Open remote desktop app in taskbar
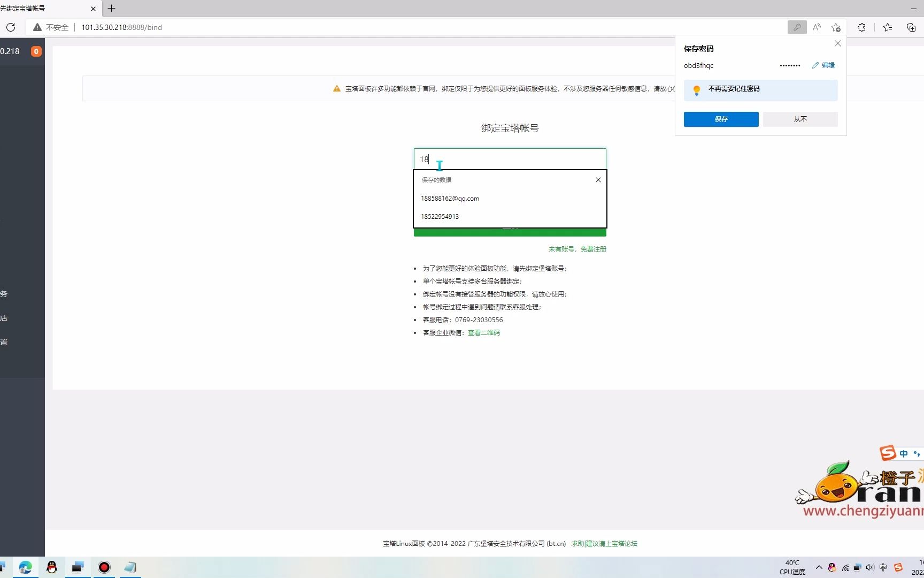Image resolution: width=924 pixels, height=578 pixels. click(78, 567)
